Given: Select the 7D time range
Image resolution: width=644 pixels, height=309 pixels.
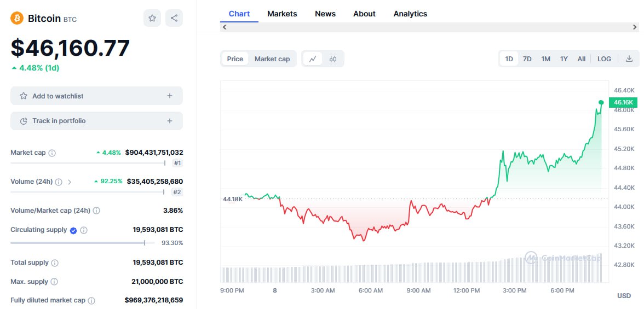Looking at the screenshot, I should point(527,59).
